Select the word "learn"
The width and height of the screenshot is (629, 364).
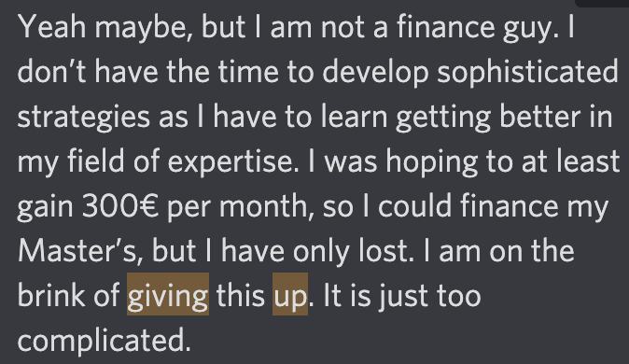355,117
